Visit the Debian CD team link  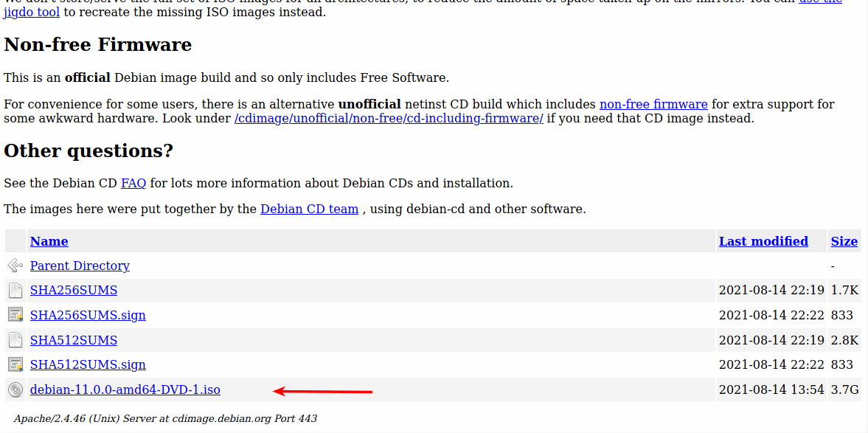(309, 209)
